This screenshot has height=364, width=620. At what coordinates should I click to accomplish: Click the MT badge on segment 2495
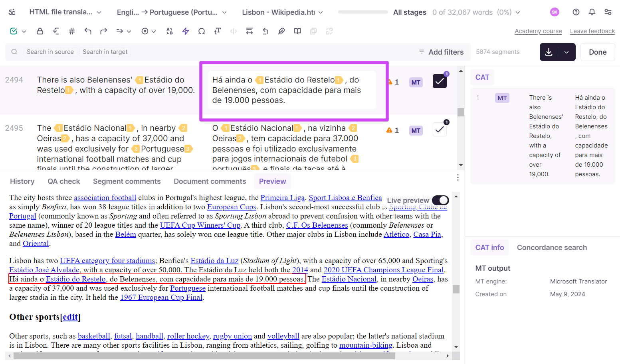click(x=416, y=130)
